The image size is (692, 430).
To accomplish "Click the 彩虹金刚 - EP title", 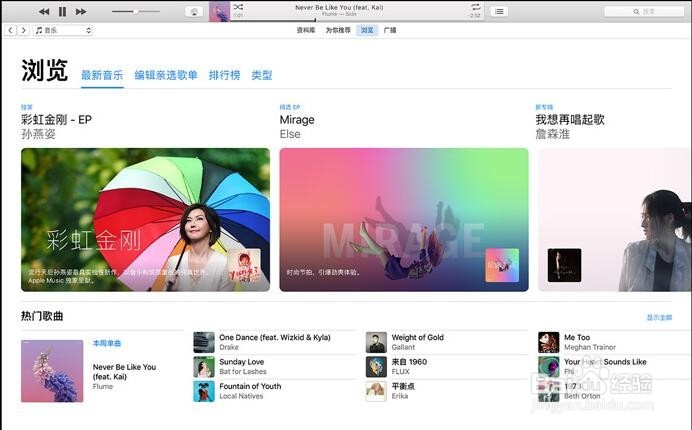I will 56,120.
